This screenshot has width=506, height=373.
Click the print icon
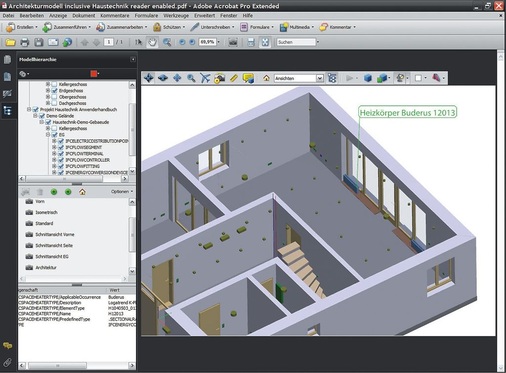click(x=24, y=42)
